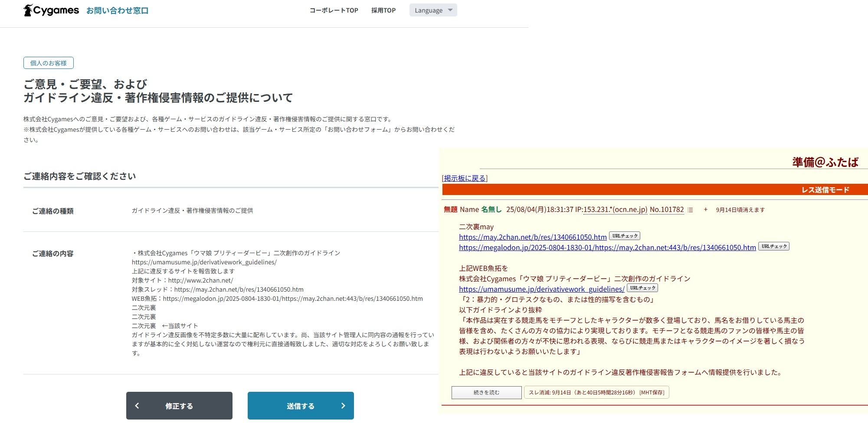This screenshot has width=868, height=423.
Task: Click the 9月14日頃消えます notice
Action: click(740, 210)
